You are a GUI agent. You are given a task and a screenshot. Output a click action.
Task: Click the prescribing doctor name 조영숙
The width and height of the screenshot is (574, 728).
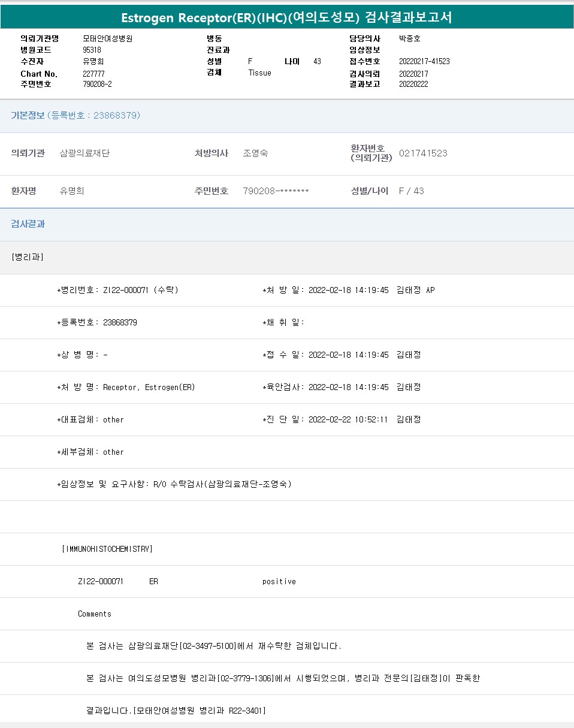255,153
